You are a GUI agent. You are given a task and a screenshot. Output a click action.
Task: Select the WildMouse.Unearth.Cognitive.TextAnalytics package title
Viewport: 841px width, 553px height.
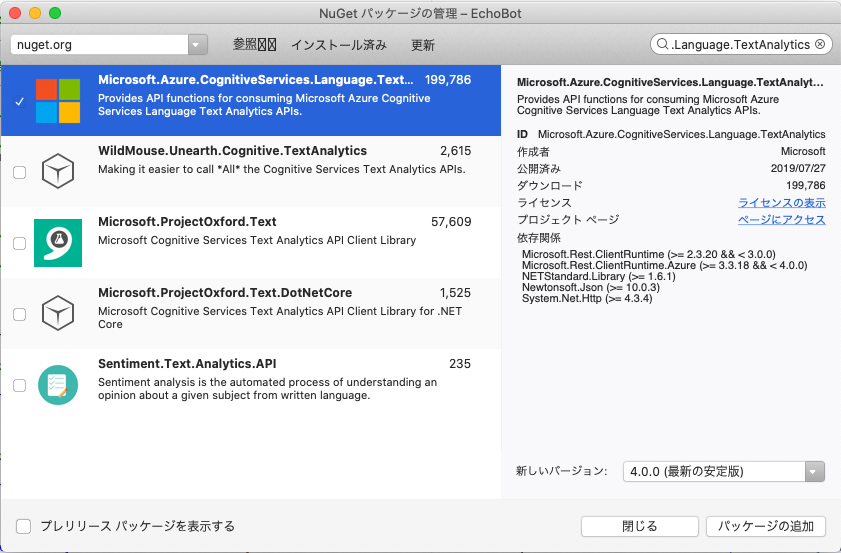(x=232, y=151)
